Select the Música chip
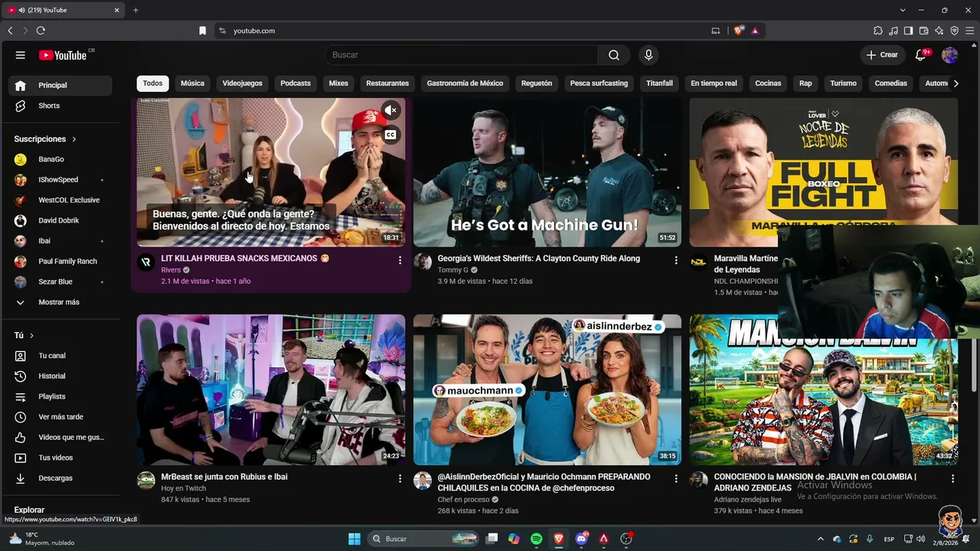Viewport: 980px width, 551px height. [192, 83]
